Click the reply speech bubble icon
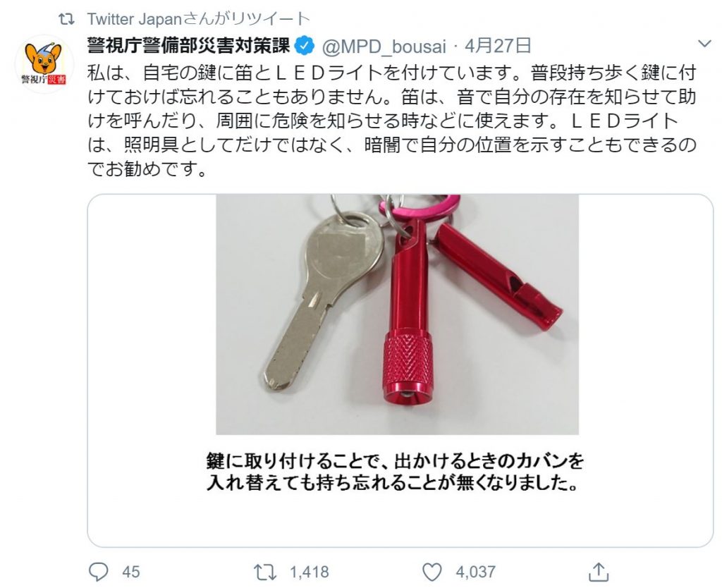Viewport: 722px width, 588px height. [x=98, y=572]
